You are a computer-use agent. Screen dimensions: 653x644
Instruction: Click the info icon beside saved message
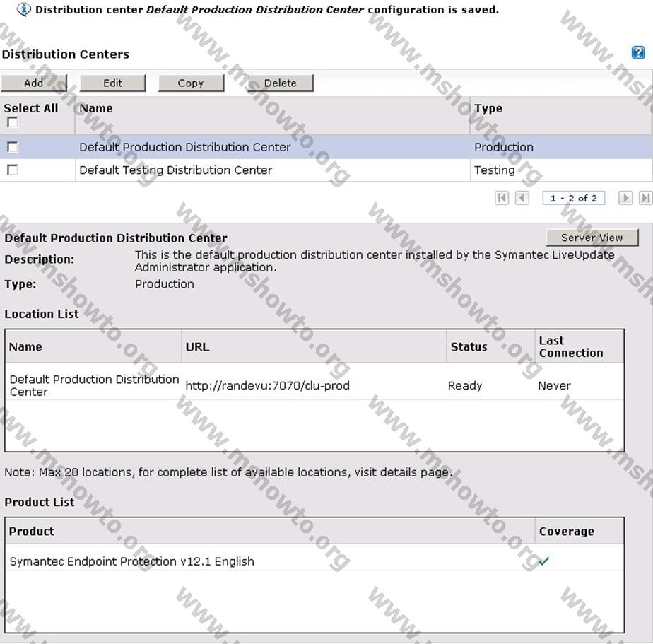[24, 9]
